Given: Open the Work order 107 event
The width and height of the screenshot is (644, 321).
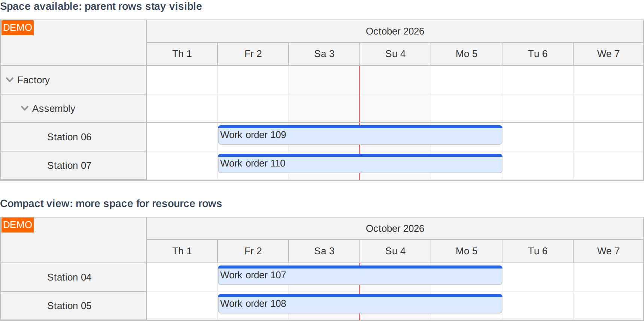Looking at the screenshot, I should coord(360,275).
